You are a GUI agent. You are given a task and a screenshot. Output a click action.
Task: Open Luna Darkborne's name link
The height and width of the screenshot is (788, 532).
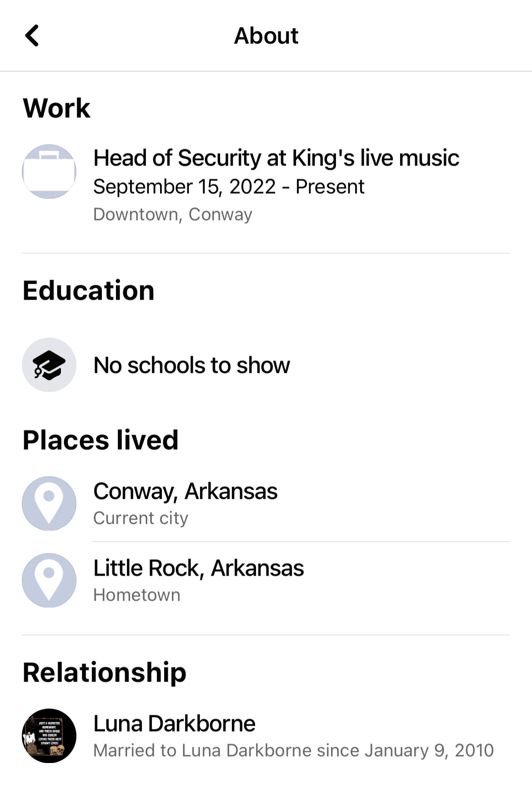[x=175, y=723]
